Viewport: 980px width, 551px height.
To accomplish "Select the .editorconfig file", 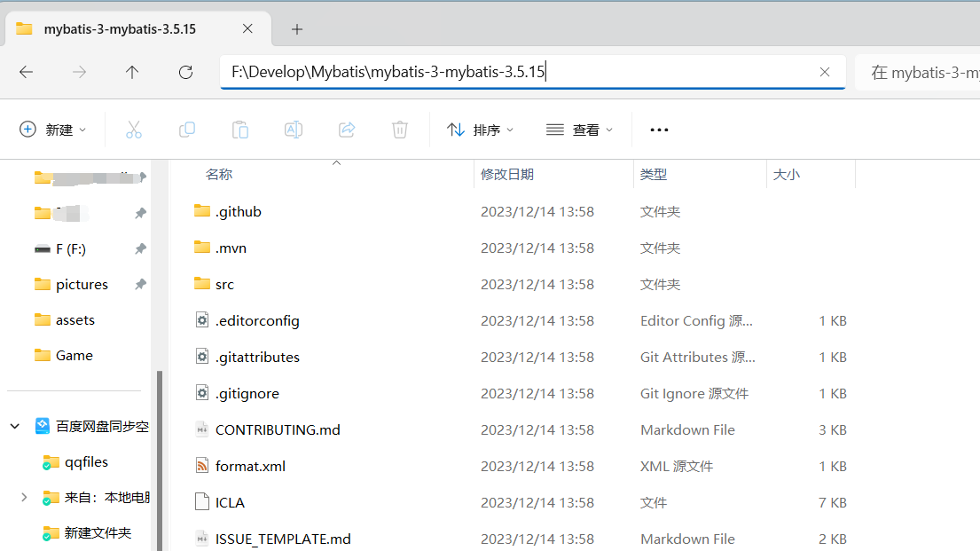I will tap(257, 321).
